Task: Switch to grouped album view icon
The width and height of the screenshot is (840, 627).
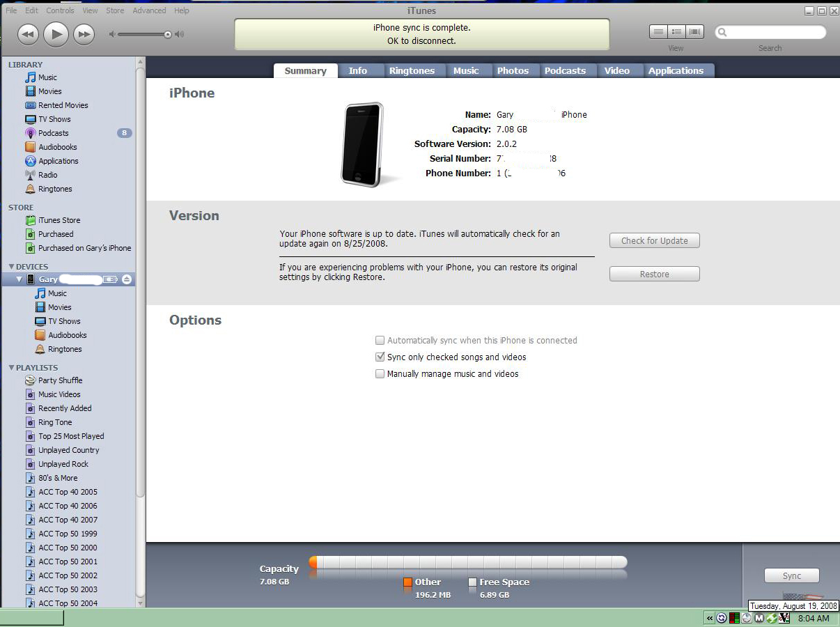Action: tap(676, 32)
